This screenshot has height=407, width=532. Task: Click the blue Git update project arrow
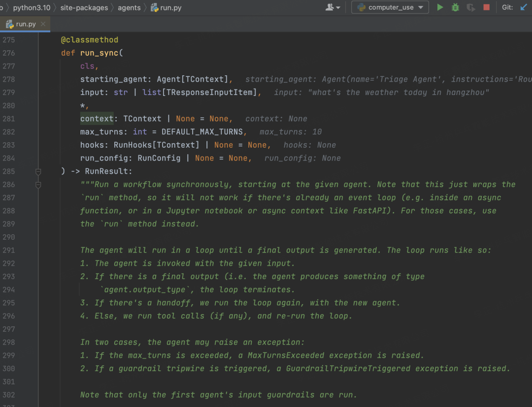pos(523,7)
